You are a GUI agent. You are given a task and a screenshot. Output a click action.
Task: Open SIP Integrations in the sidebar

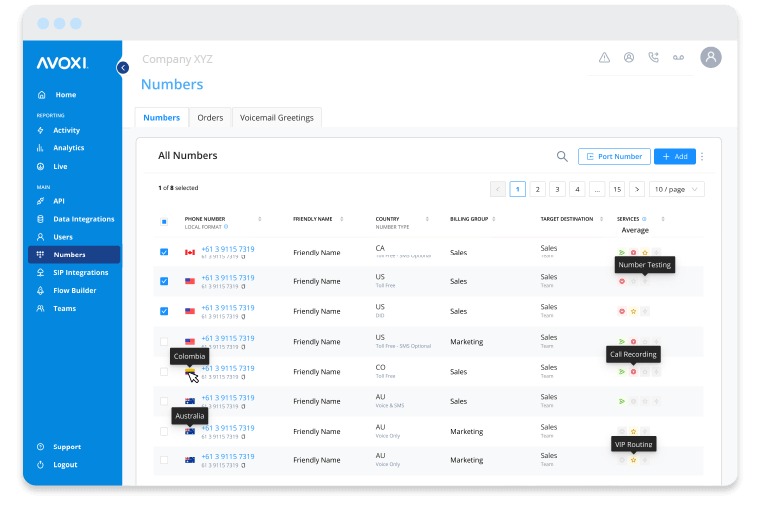click(74, 272)
